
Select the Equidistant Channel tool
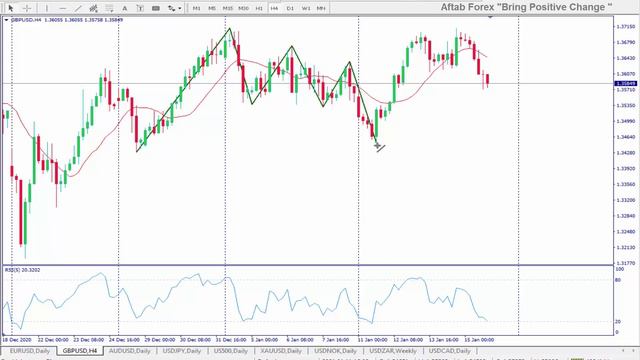[x=93, y=8]
